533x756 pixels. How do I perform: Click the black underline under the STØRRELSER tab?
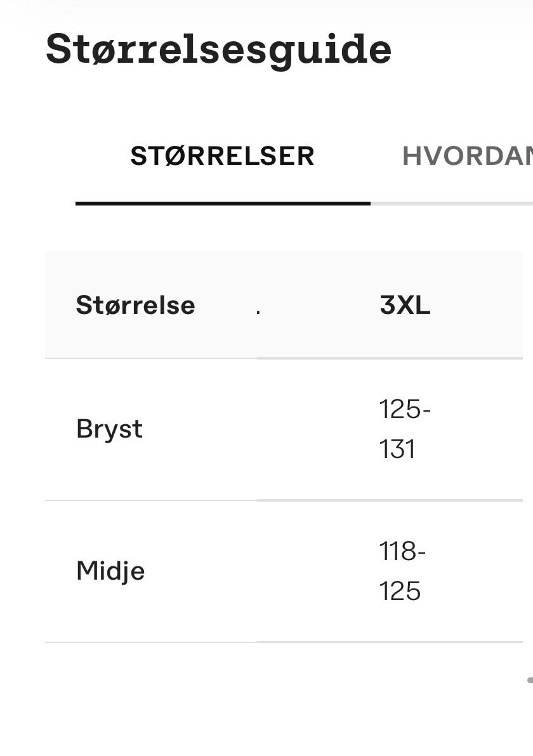(223, 204)
